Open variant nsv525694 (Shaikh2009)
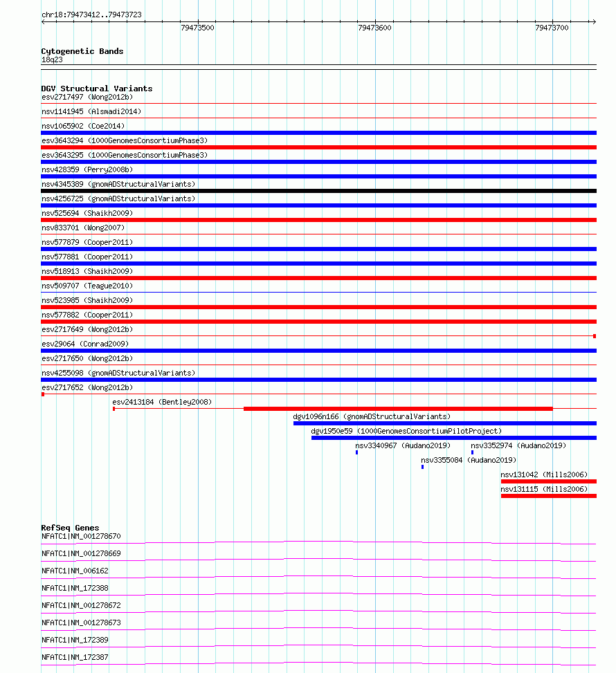Viewport: 616px width, 673px height. click(x=87, y=213)
